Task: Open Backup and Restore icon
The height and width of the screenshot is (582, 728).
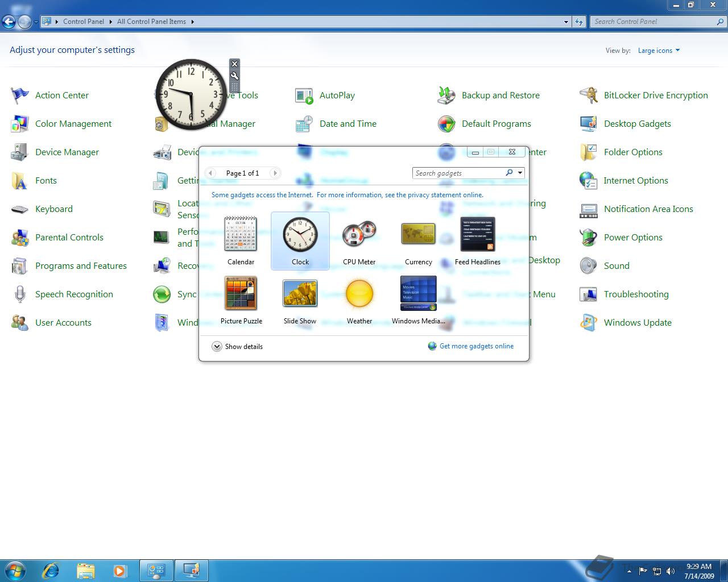Action: pos(446,95)
